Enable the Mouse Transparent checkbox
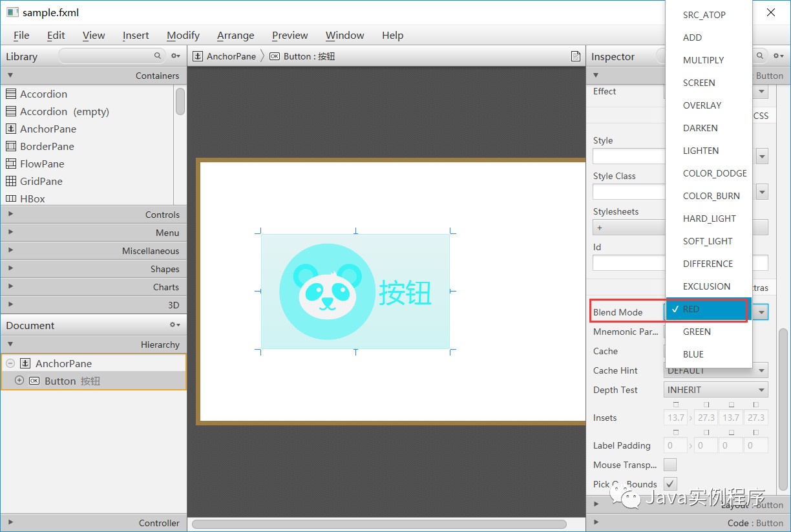The width and height of the screenshot is (791, 532). click(670, 465)
